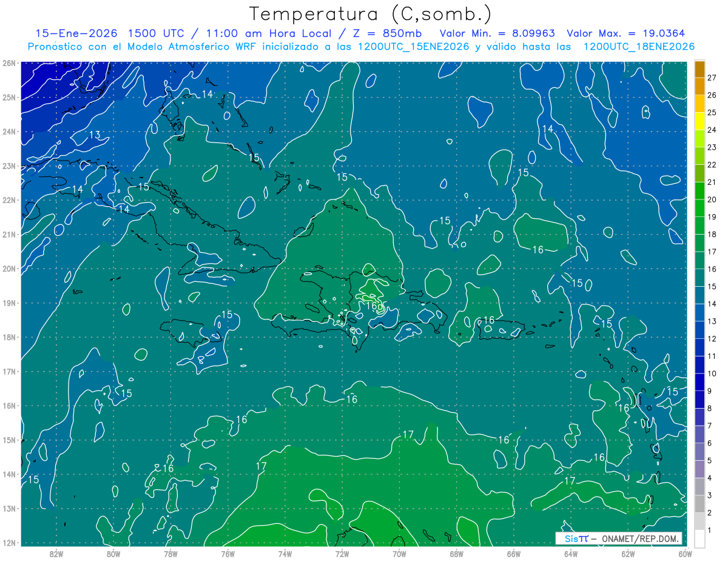Click the 12N latitude axis label
728x562 pixels.
coord(8,543)
